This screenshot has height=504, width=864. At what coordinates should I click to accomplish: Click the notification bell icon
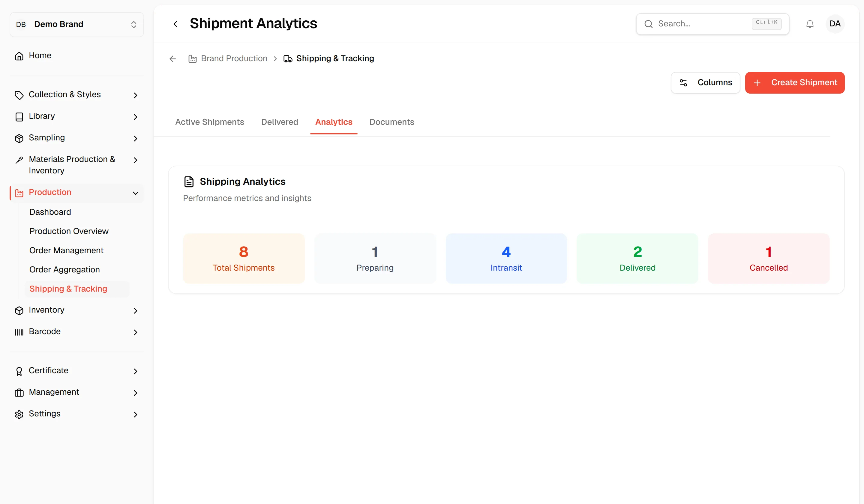809,24
